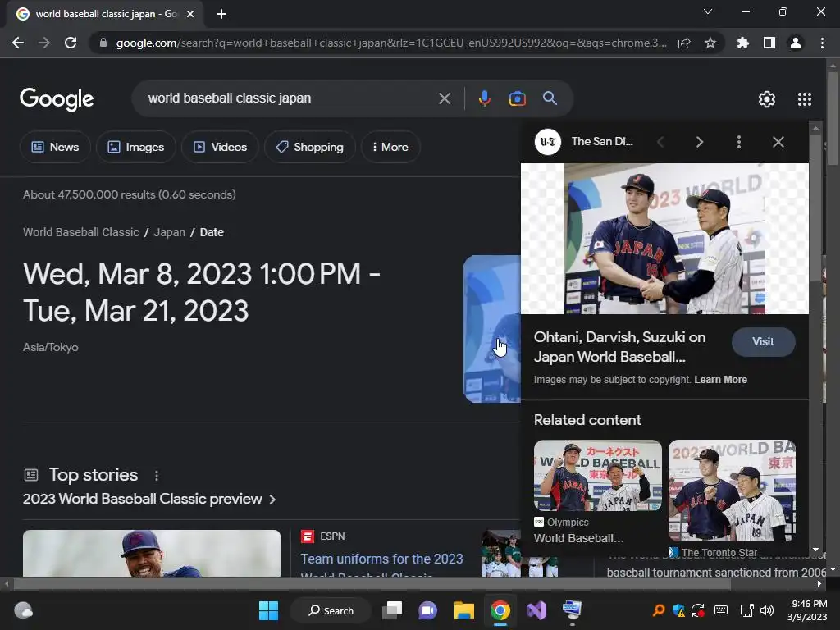Open the taskbar clock showing 9:46 PM

click(x=809, y=610)
